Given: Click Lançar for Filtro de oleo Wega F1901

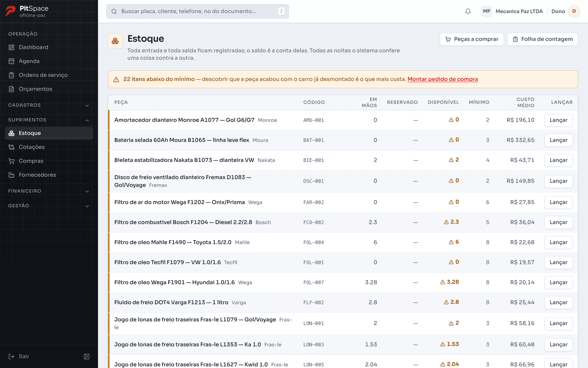Looking at the screenshot, I should [559, 282].
